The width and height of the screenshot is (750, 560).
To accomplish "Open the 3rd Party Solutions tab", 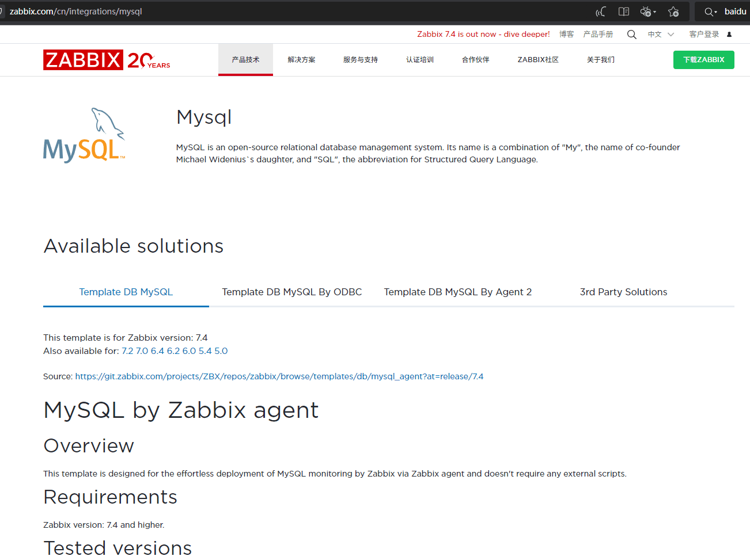I will tap(624, 292).
